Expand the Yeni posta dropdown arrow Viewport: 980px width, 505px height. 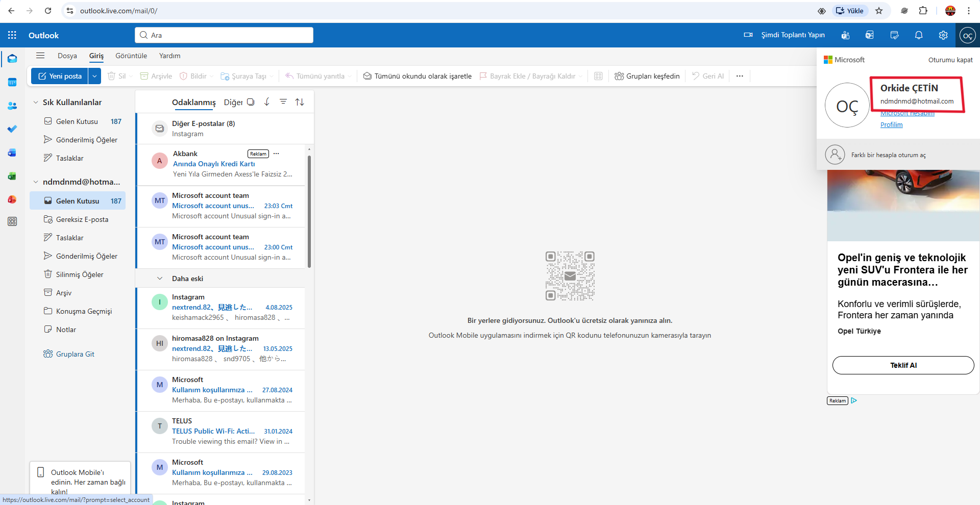(94, 76)
